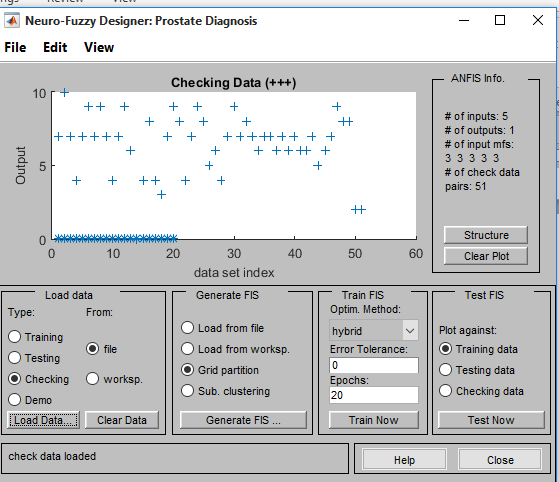
Task: Click the Error Tolerance input field
Action: pyautogui.click(x=374, y=365)
